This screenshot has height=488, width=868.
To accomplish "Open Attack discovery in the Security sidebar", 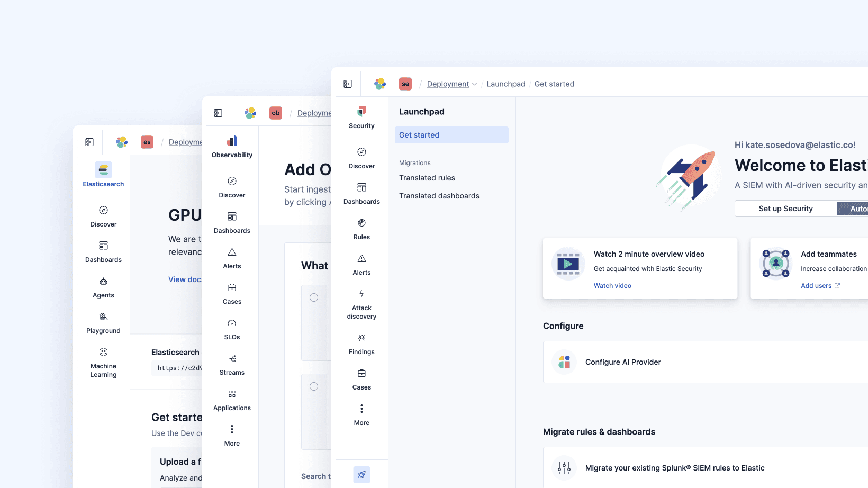I will pos(361,304).
